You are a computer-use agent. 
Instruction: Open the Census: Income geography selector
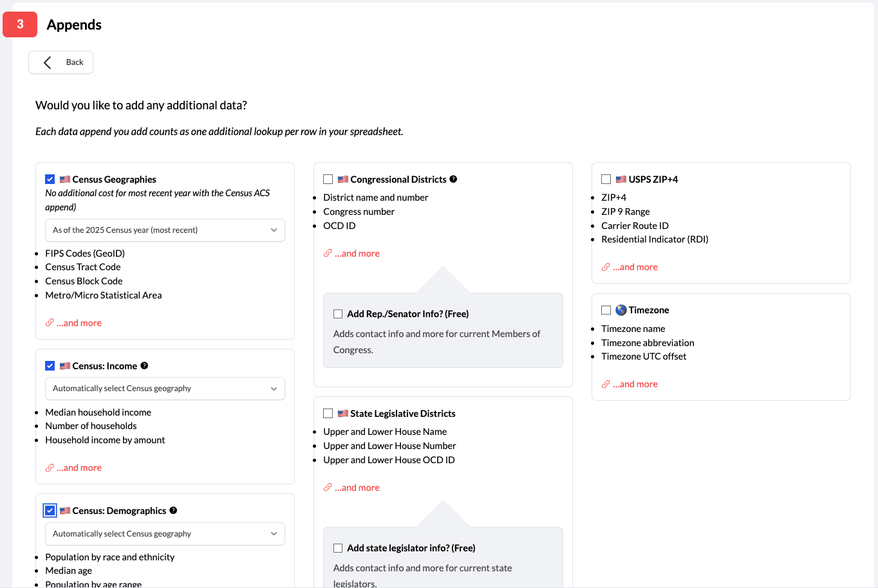(x=165, y=389)
